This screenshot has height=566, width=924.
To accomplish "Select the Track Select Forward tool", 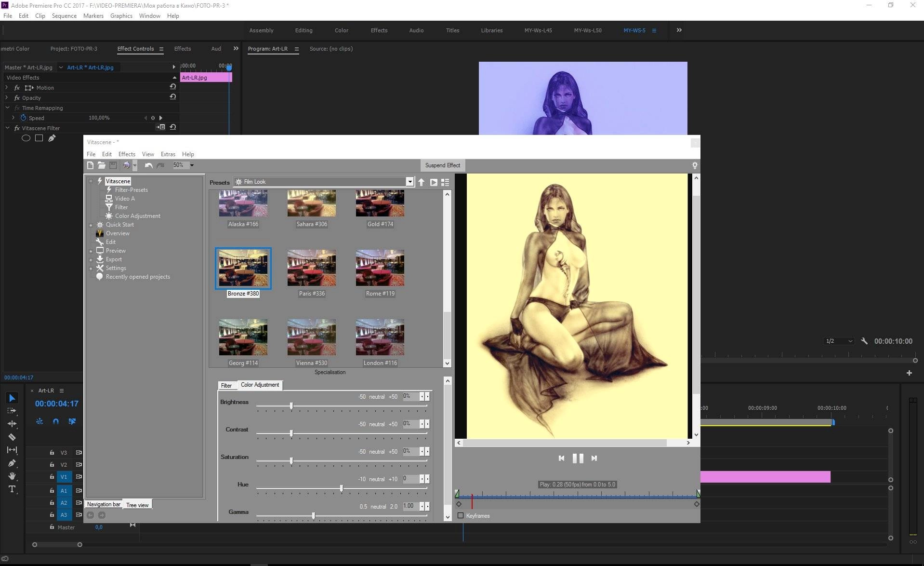I will click(12, 411).
